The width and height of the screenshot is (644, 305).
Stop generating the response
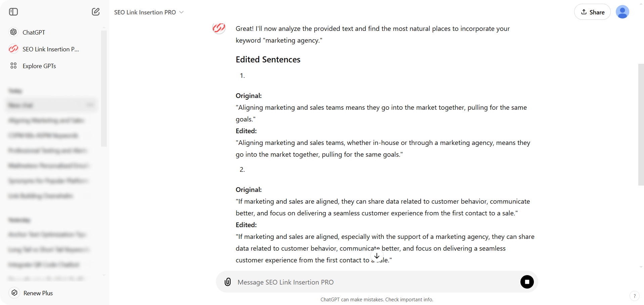click(x=527, y=282)
